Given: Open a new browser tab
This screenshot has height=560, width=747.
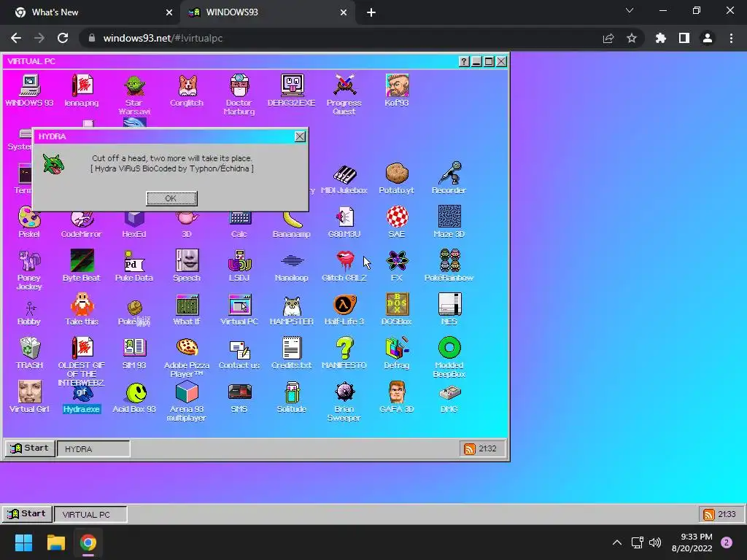Looking at the screenshot, I should pos(371,12).
